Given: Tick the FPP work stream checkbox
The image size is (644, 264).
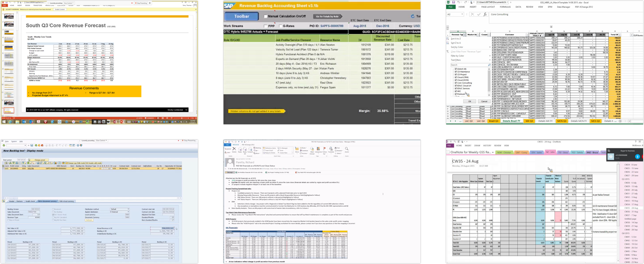Looking at the screenshot, I should click(x=266, y=26).
